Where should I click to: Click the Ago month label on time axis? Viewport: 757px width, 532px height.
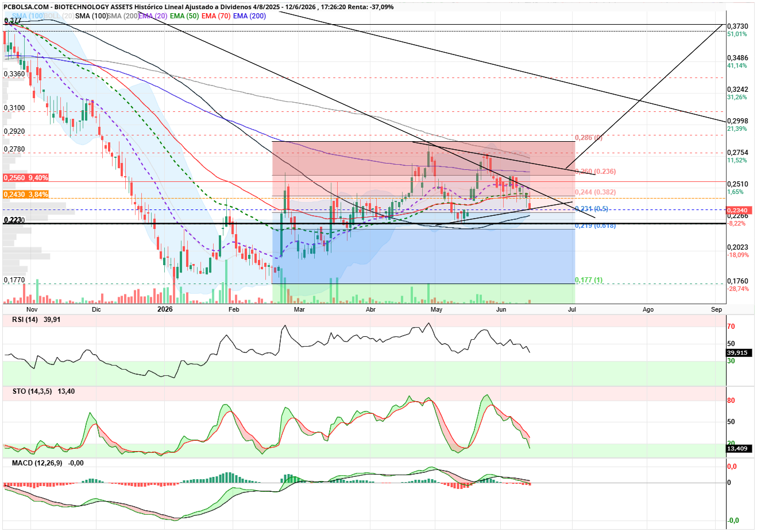pos(648,309)
